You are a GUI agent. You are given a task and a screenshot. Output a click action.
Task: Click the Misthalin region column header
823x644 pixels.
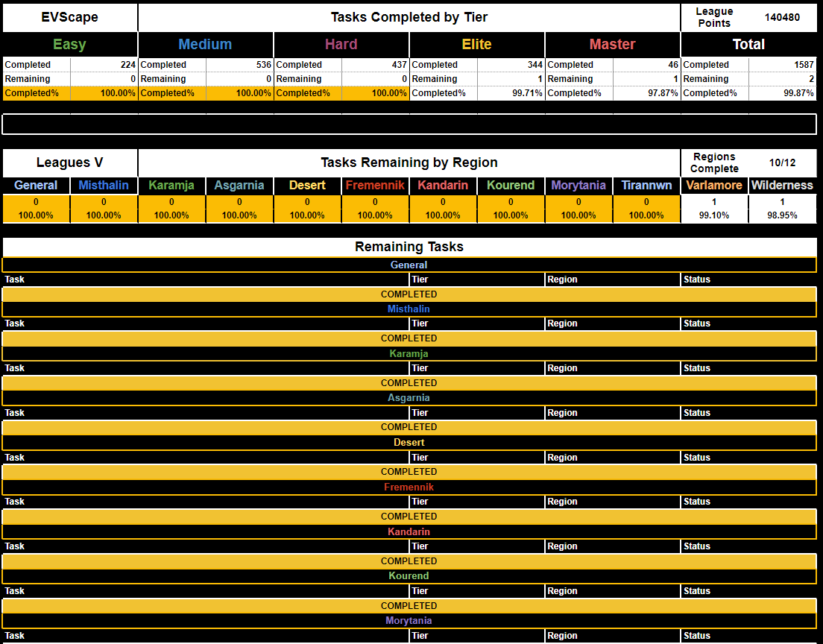click(x=104, y=186)
